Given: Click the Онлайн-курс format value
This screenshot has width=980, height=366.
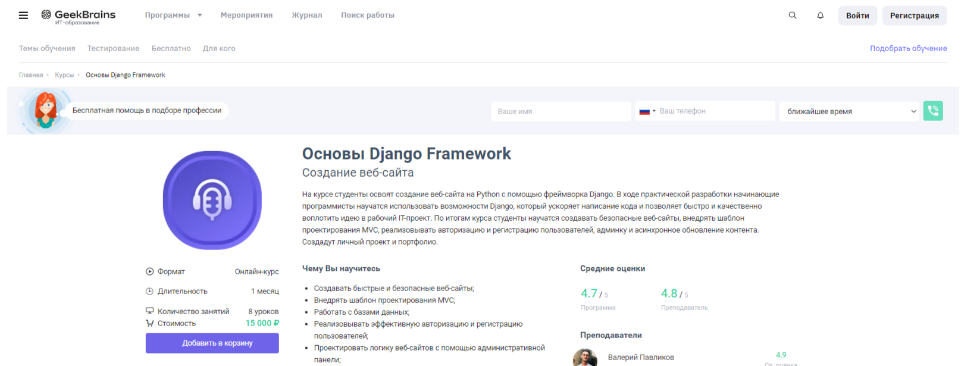Looking at the screenshot, I should coord(257,271).
